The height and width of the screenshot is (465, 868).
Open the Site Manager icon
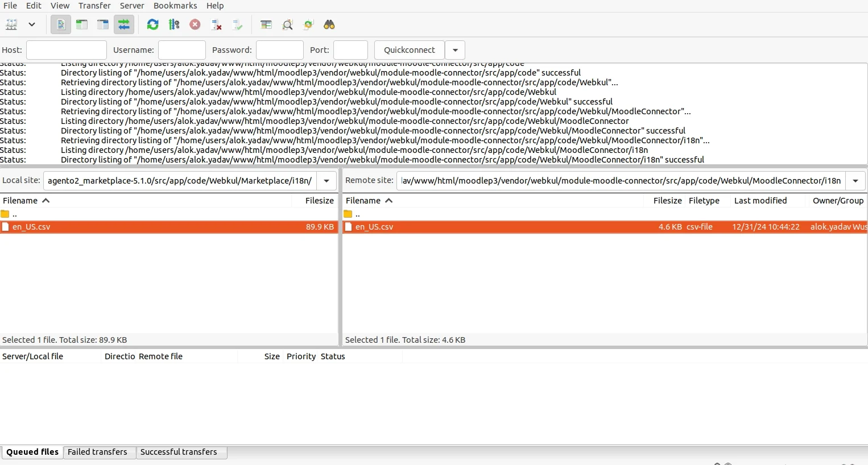click(x=11, y=24)
